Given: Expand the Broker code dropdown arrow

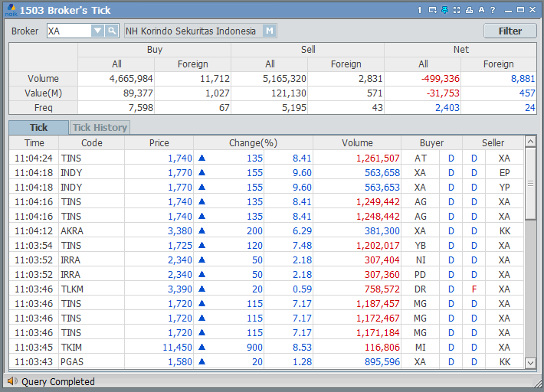Looking at the screenshot, I should 97,31.
